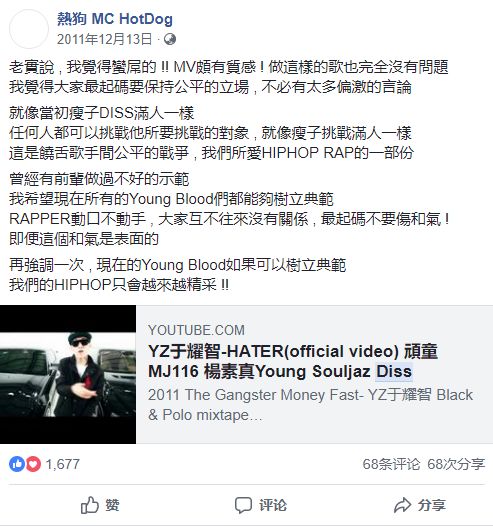Click the post text starting with 老實說
The height and width of the screenshot is (526, 493).
click(x=228, y=77)
